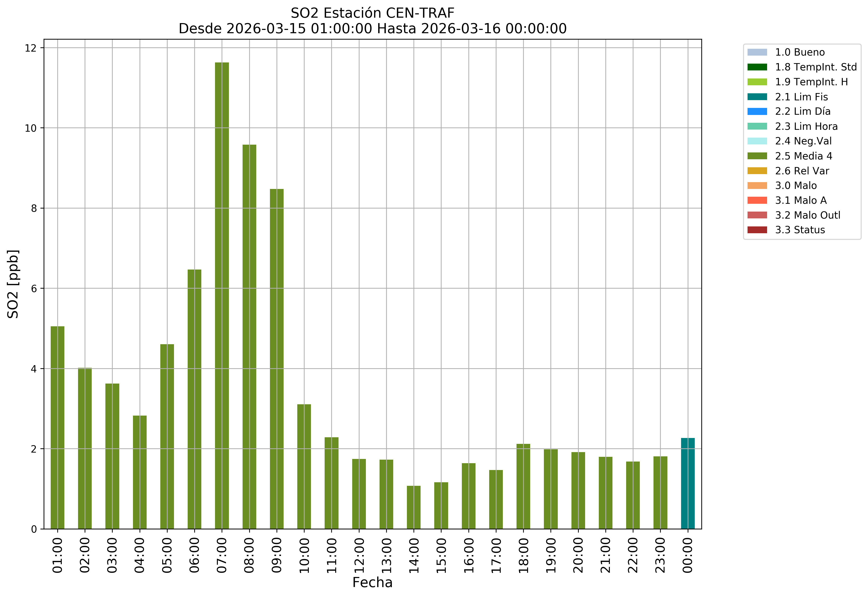Screen dimensions: 868x597
Task: Click the 18:00 x-axis tick label
Action: pyautogui.click(x=523, y=555)
